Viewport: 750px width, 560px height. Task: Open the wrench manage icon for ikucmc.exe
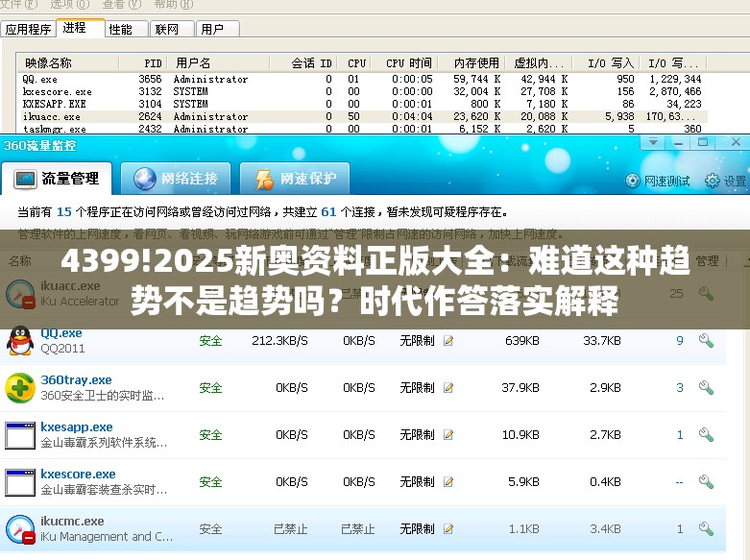[706, 528]
